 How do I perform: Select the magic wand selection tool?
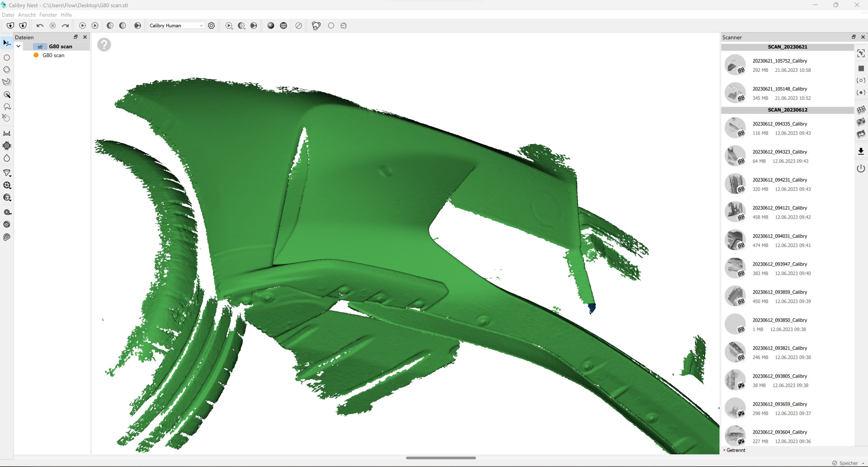[x=7, y=95]
